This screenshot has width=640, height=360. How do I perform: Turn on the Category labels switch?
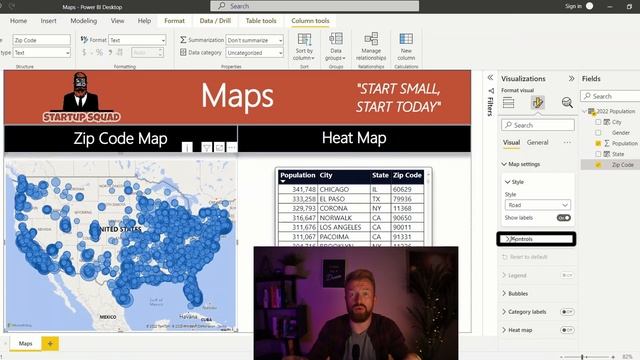coord(567,312)
